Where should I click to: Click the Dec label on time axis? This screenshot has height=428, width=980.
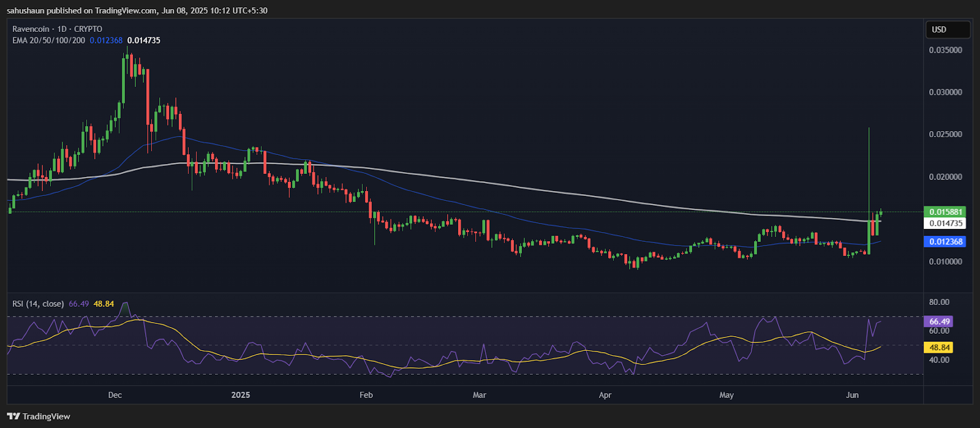pyautogui.click(x=115, y=395)
